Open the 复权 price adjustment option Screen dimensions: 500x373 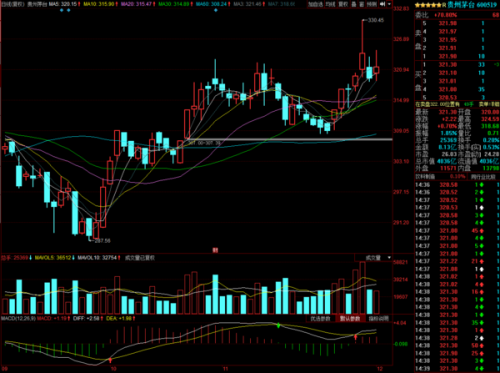point(343,4)
